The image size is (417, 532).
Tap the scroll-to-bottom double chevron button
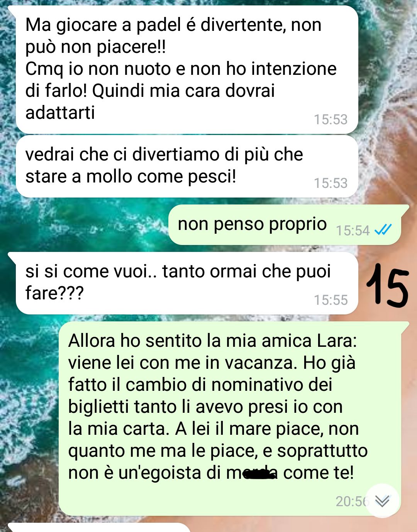(x=382, y=500)
